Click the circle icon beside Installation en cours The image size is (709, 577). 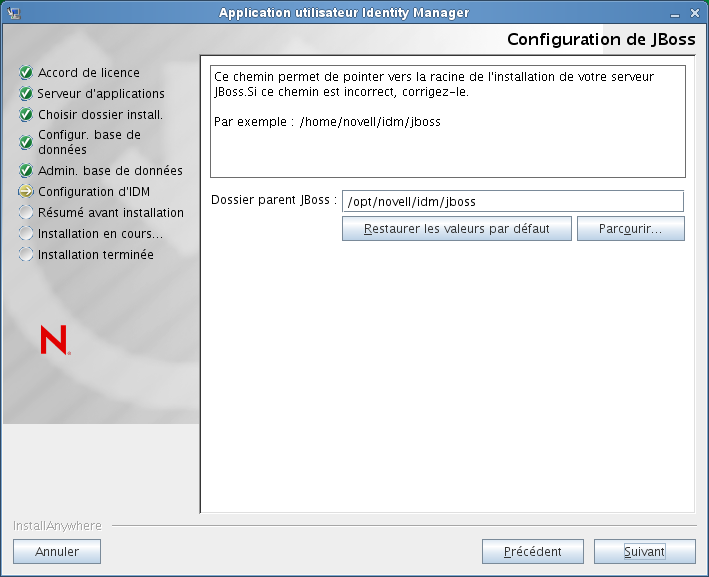click(26, 234)
